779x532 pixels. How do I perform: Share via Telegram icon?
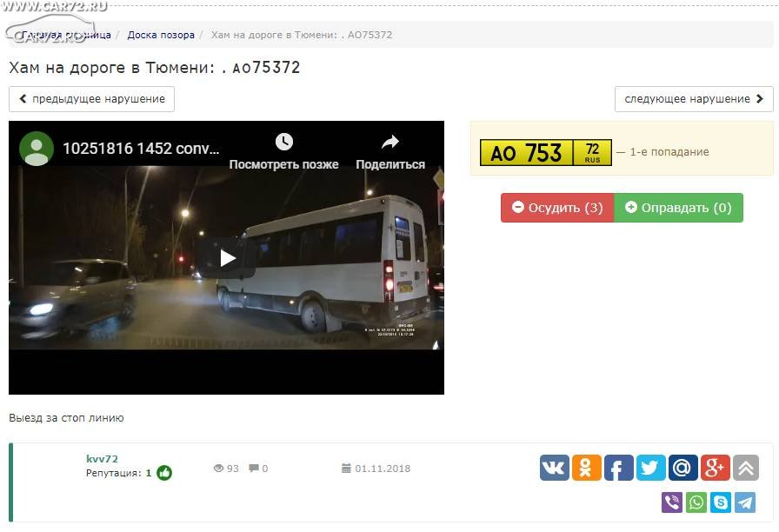(745, 502)
